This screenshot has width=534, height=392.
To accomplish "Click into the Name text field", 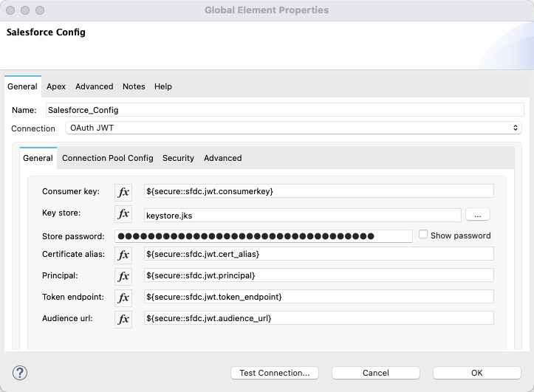I will click(x=284, y=110).
